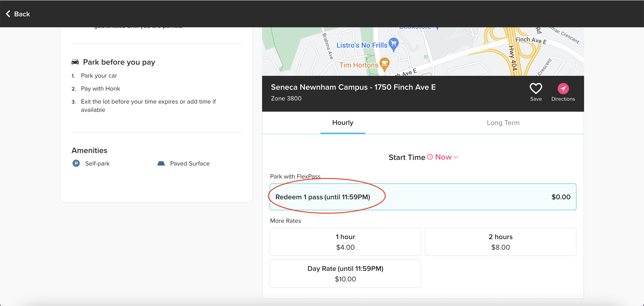
Task: Switch to the Long Term tab
Action: click(x=503, y=123)
